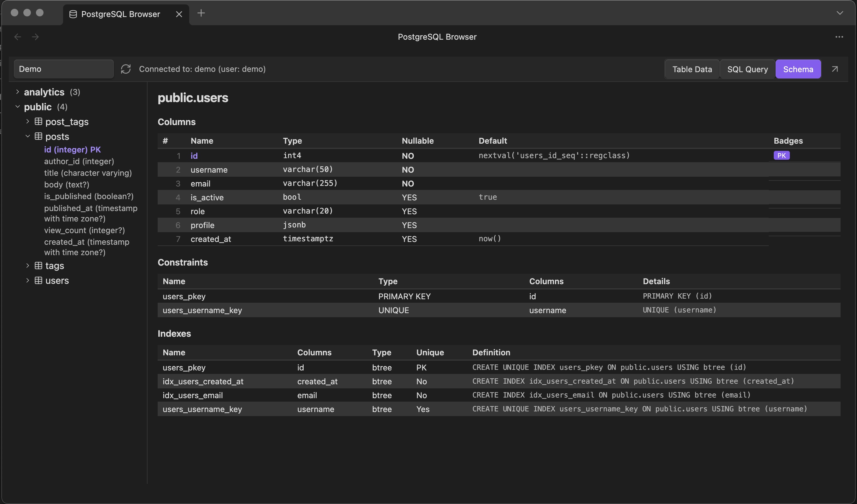Click the open-in-new-window arrow icon
The height and width of the screenshot is (504, 857).
[835, 69]
